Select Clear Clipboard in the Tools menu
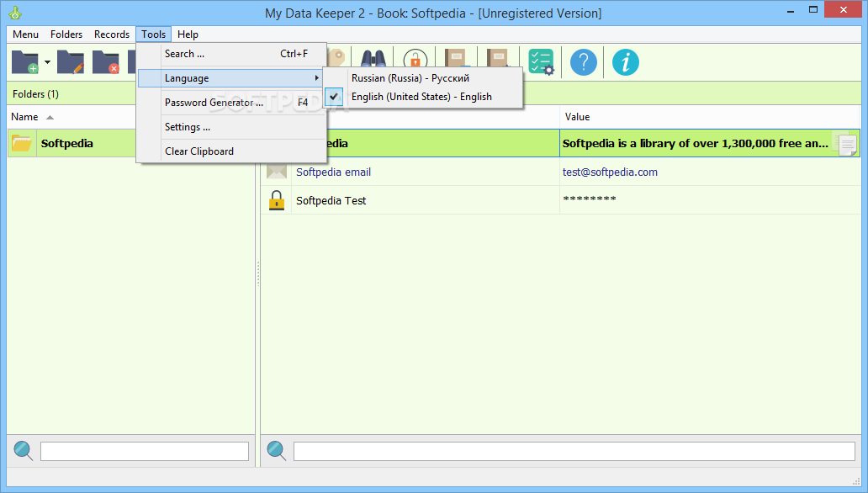The height and width of the screenshot is (493, 868). pos(231,151)
